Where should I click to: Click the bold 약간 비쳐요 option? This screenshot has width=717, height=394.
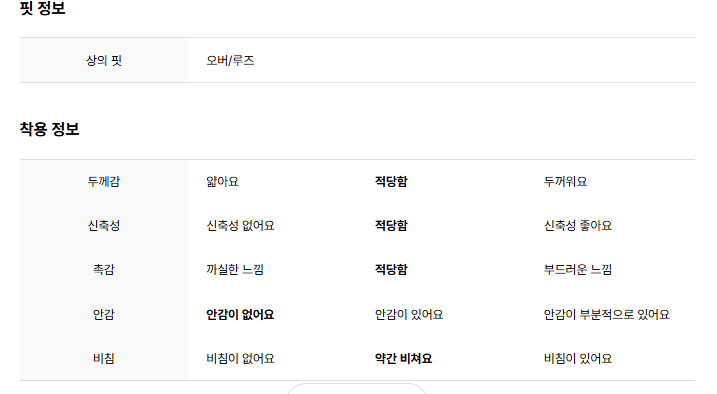point(403,358)
